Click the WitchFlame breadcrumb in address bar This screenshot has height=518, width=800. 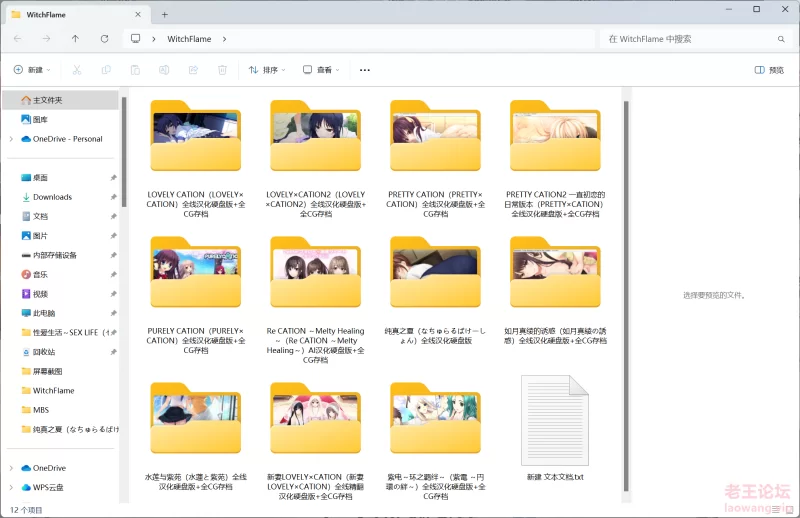coord(189,39)
